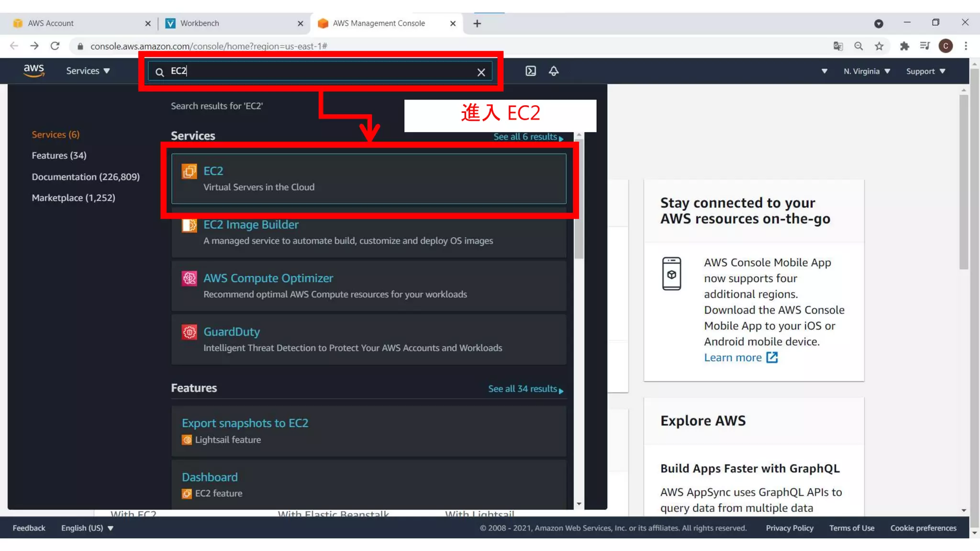This screenshot has height=551, width=980.
Task: Open the Terms of Use link
Action: click(x=851, y=528)
